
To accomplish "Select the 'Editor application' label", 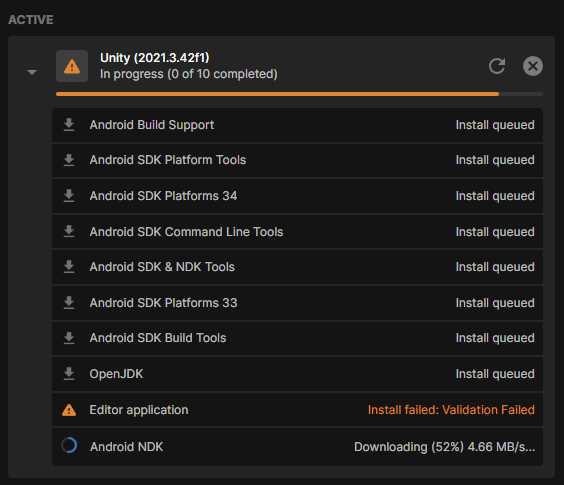I will [139, 410].
